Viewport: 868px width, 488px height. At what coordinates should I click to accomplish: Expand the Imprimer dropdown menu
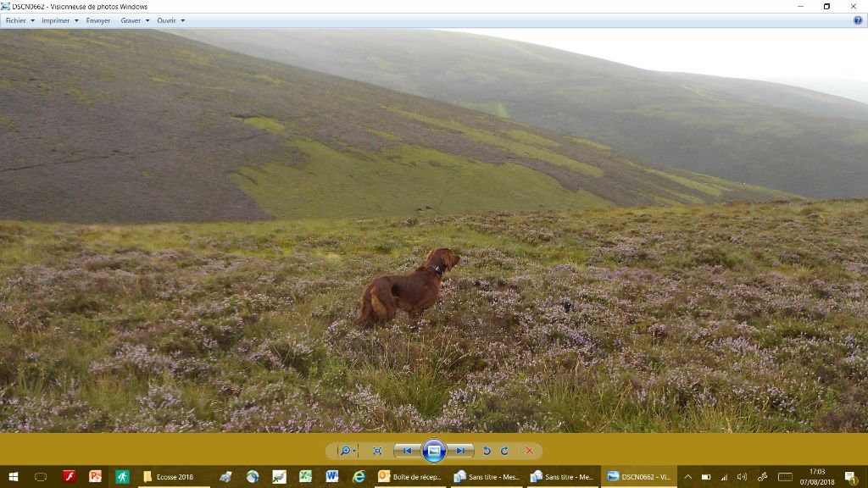coord(59,20)
